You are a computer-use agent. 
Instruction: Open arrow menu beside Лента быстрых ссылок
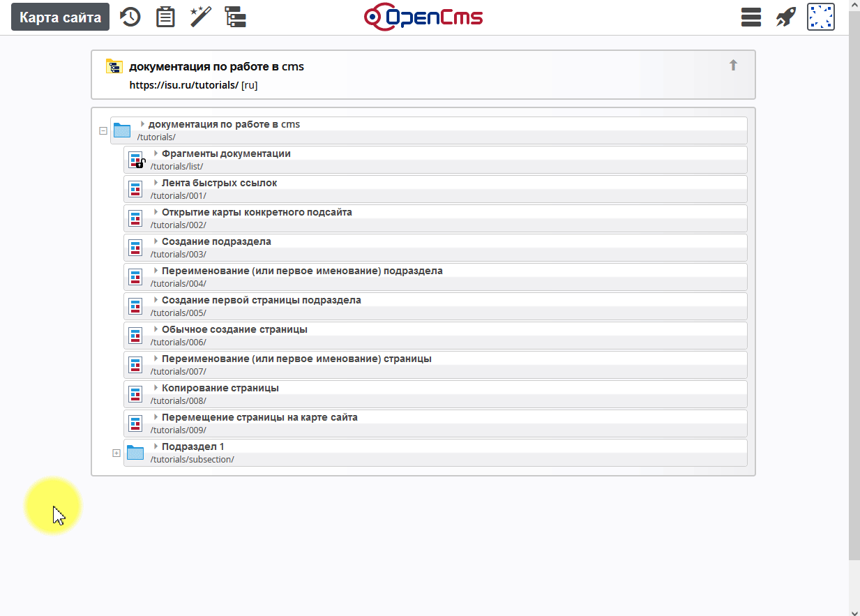click(x=156, y=183)
